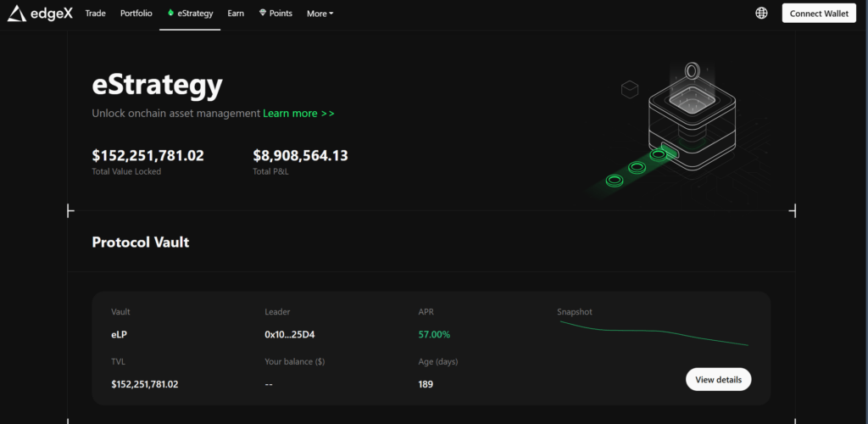
Task: Click the leader address 0x10...25D4
Action: pos(289,335)
